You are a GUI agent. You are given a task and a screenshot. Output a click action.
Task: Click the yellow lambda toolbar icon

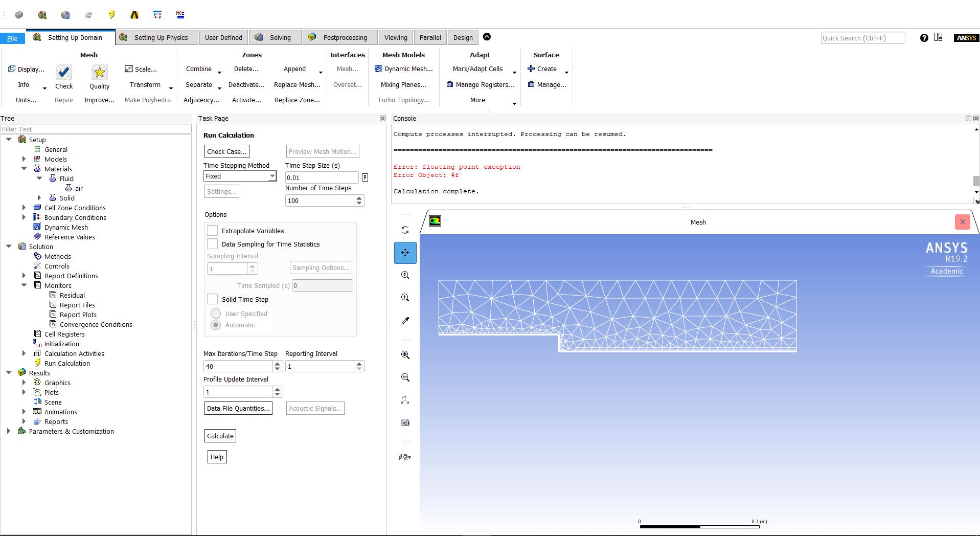(134, 15)
